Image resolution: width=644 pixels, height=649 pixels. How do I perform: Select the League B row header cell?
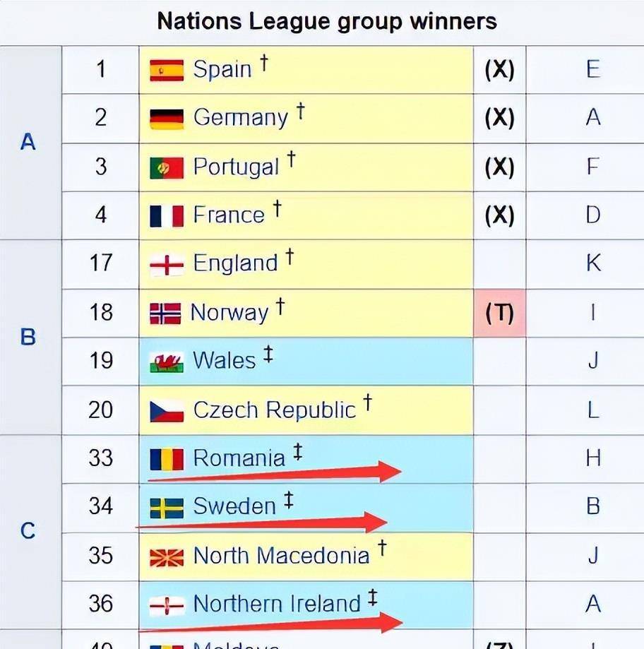click(28, 337)
